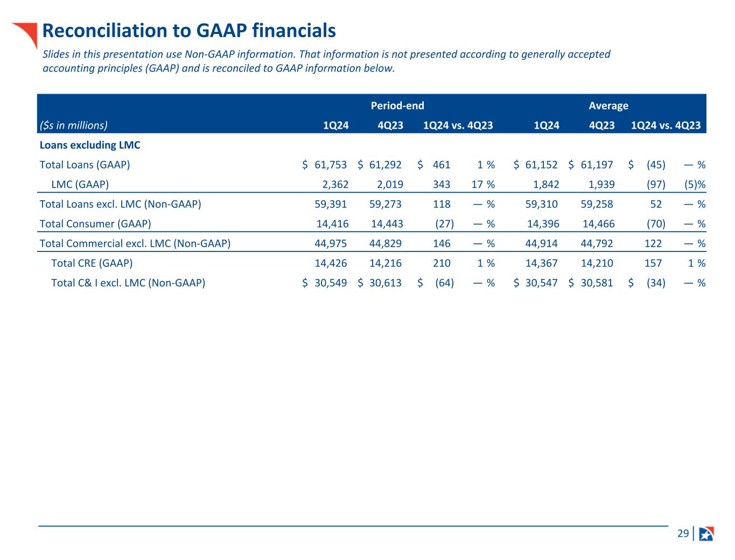
Task: Click the 'Total Loans excl. LMC (Non-GAAP)' row label
Action: coord(121,204)
